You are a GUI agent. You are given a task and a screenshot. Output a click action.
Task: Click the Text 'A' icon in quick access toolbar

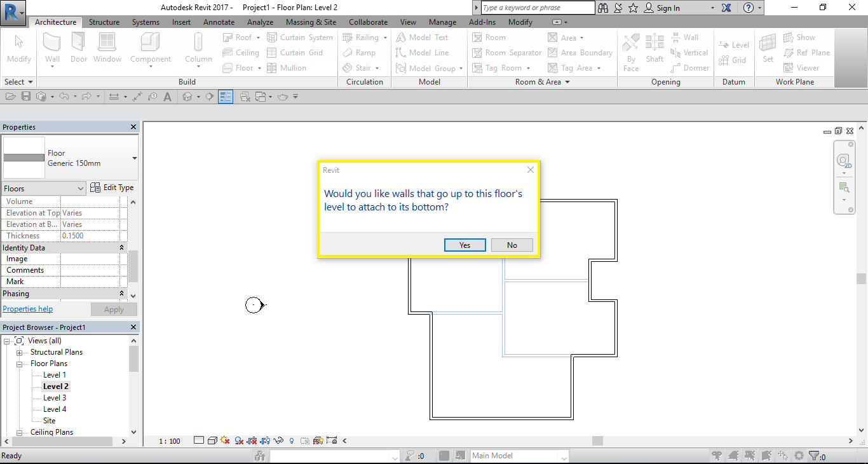[x=168, y=97]
